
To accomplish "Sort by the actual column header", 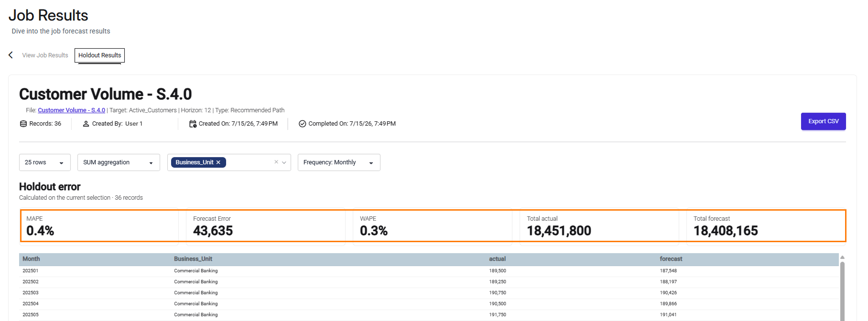I will (497, 259).
